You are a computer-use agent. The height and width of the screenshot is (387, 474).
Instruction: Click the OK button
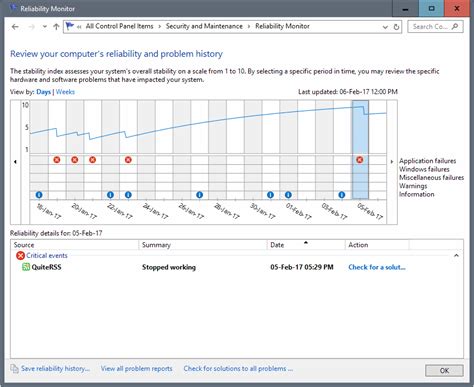(444, 370)
